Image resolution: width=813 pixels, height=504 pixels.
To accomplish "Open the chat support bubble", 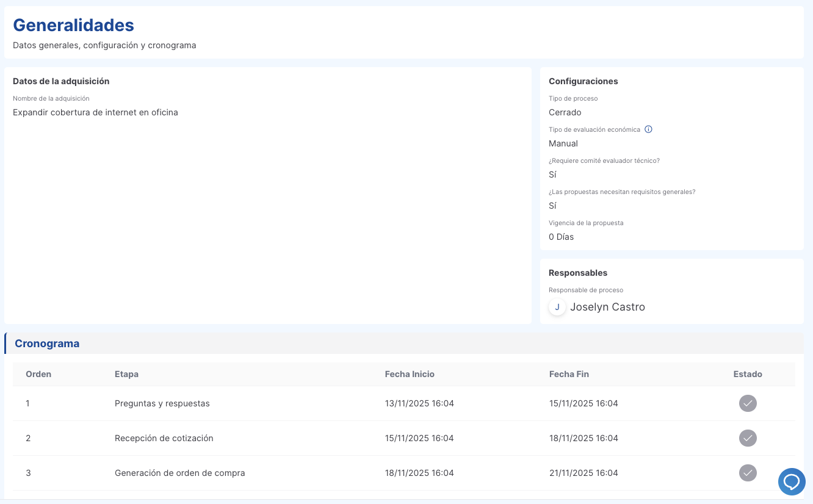I will tap(792, 481).
